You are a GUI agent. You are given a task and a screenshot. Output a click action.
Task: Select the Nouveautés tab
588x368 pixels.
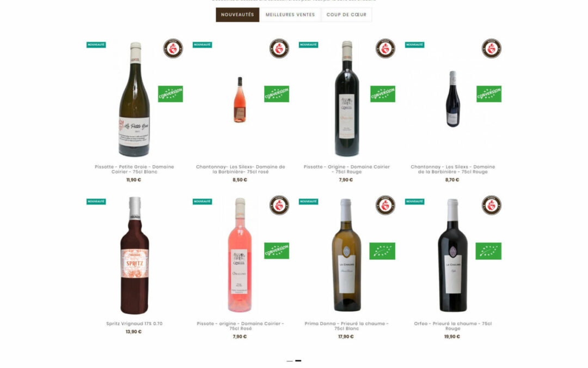coord(237,15)
